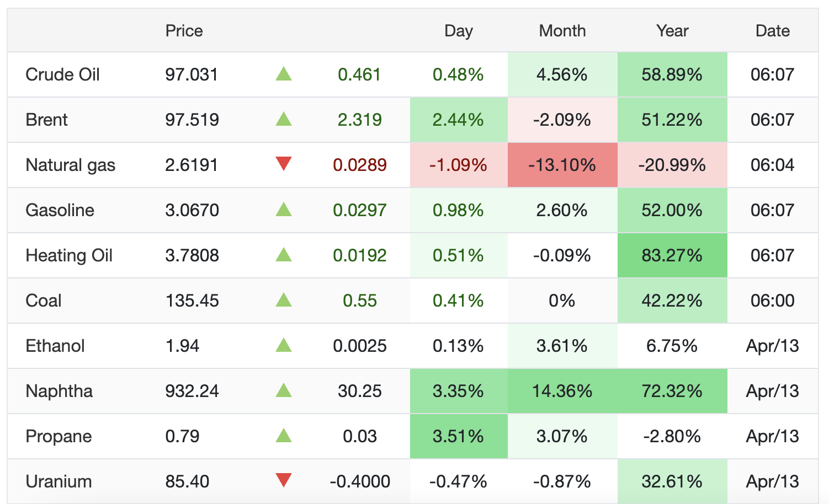Click the red -13.10% month cell
This screenshot has height=504, width=829.
(562, 165)
